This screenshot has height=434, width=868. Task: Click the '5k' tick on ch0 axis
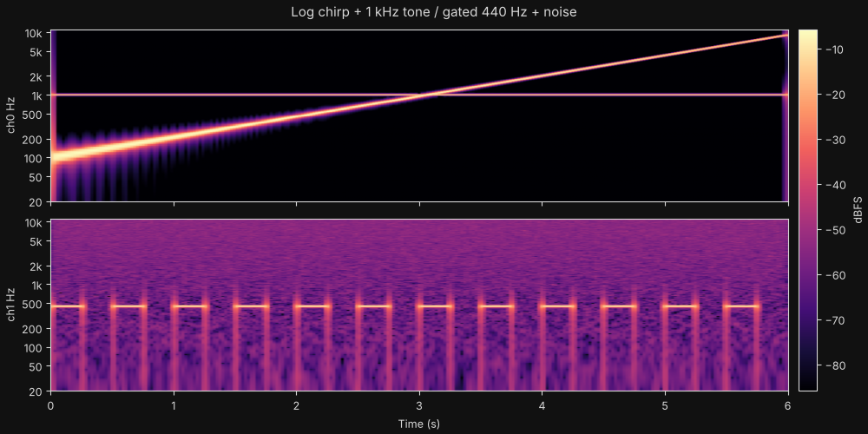(x=37, y=52)
